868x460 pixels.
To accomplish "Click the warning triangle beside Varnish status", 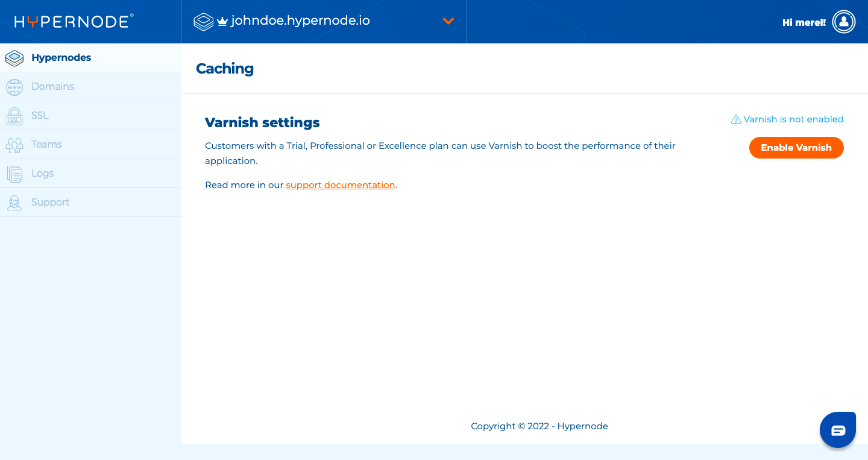I will 736,119.
